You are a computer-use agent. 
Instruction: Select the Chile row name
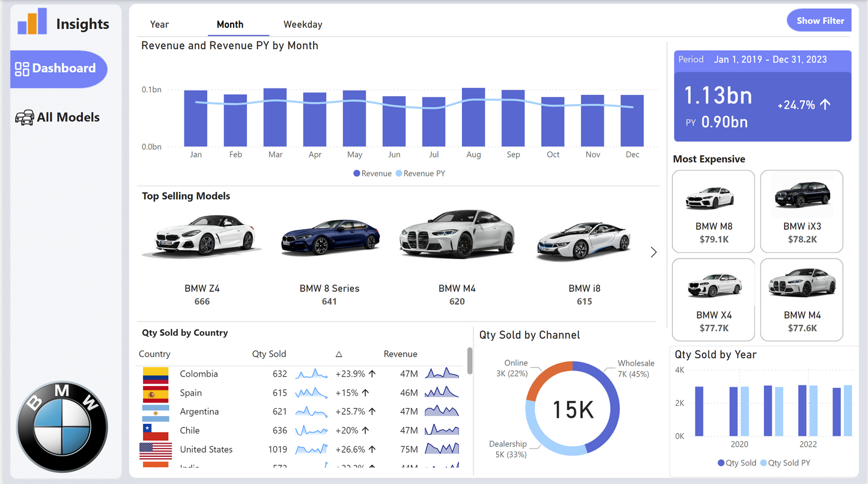[189, 430]
